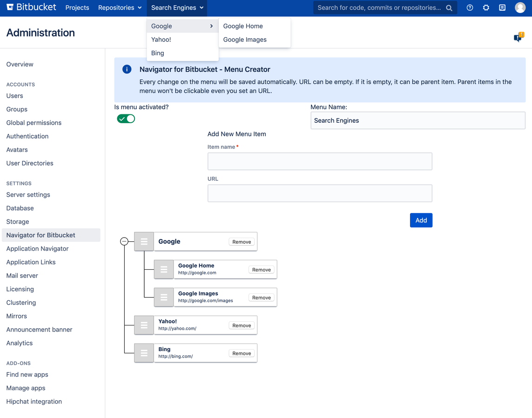Open Licensing page

20,289
